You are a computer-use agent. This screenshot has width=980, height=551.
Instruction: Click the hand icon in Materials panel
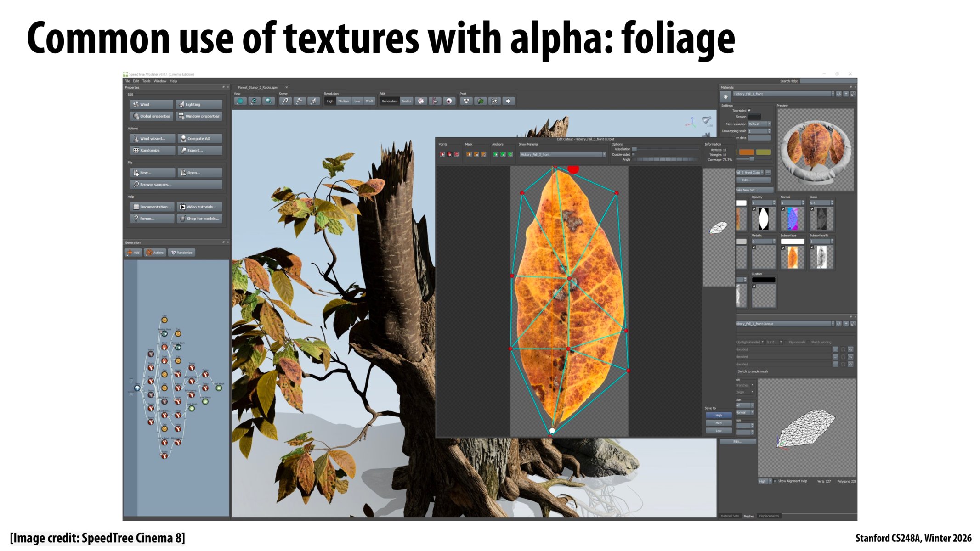(x=725, y=97)
